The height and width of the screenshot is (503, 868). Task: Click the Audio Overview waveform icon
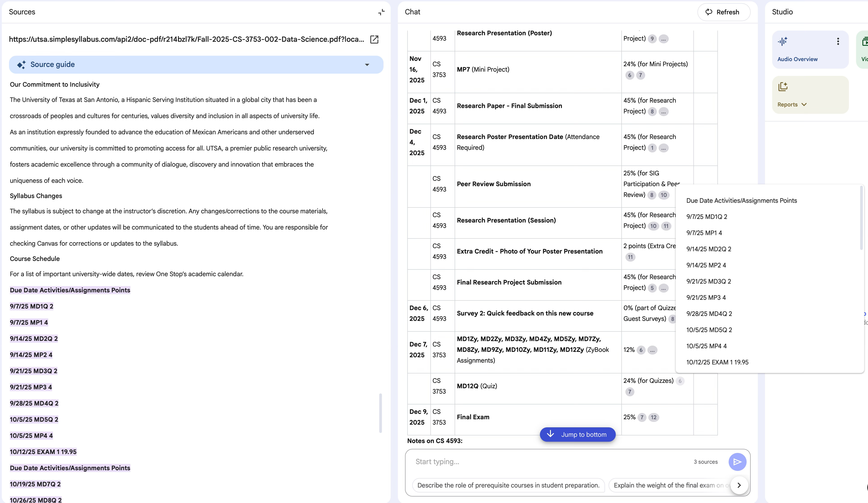point(782,41)
